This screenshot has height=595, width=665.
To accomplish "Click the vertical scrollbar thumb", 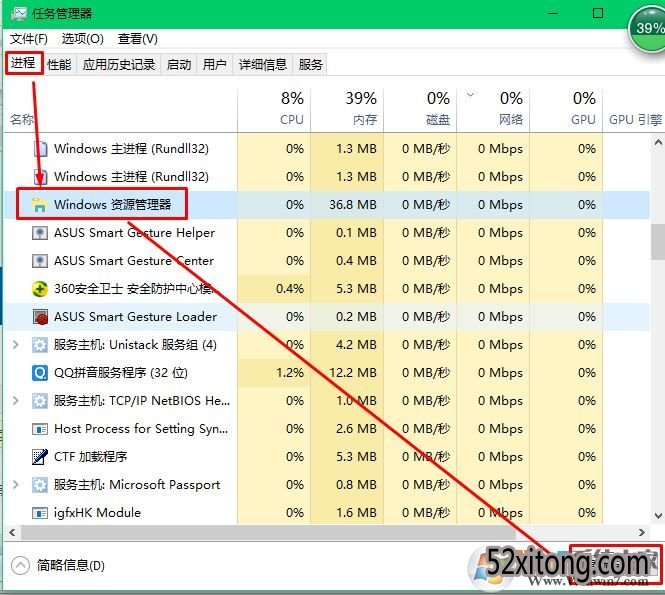I will click(x=658, y=242).
